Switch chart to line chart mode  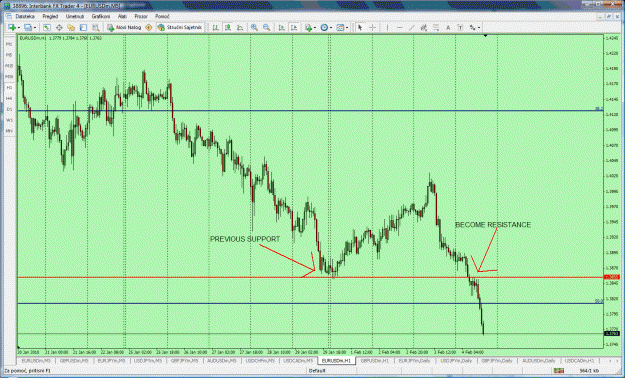(240, 28)
